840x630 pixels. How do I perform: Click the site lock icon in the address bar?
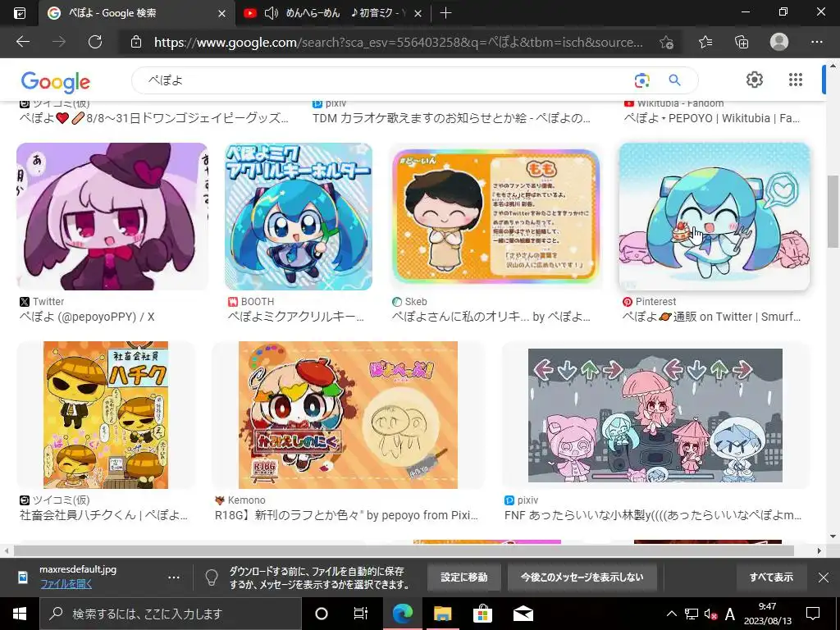[136, 42]
